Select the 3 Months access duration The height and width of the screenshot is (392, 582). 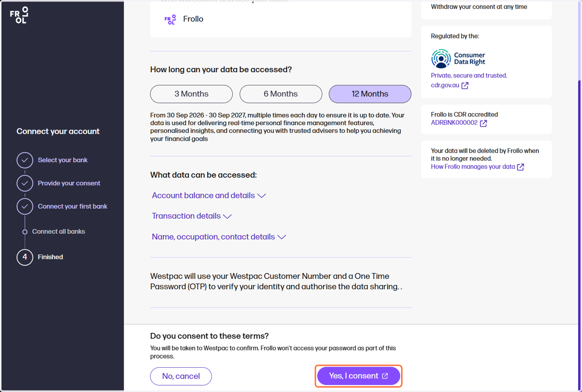pos(192,94)
